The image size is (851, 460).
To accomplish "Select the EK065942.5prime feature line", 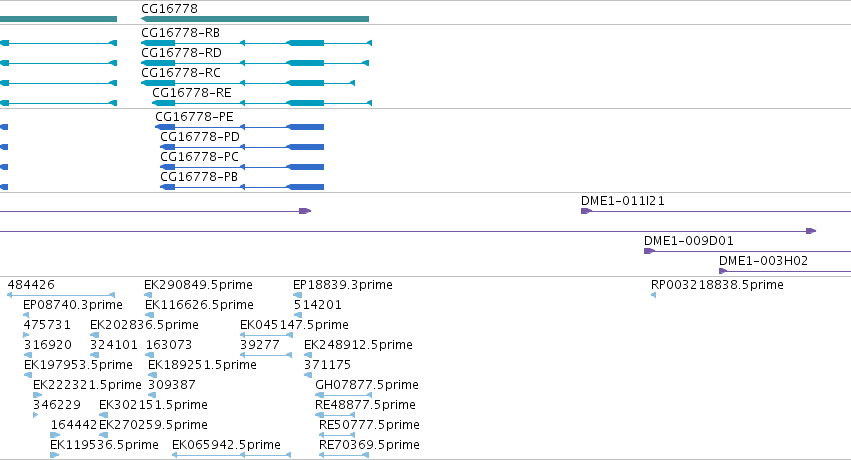I will pyautogui.click(x=231, y=455).
